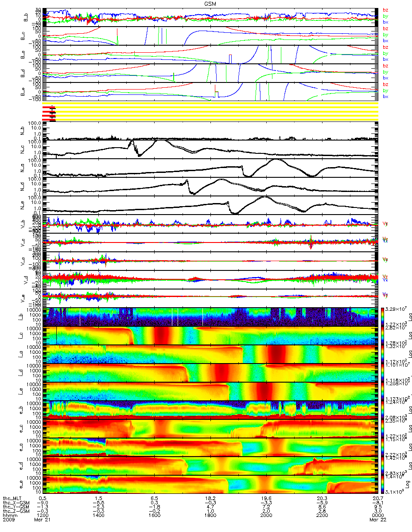Click the 1800 time tick label
412x532 pixels.
210,516
